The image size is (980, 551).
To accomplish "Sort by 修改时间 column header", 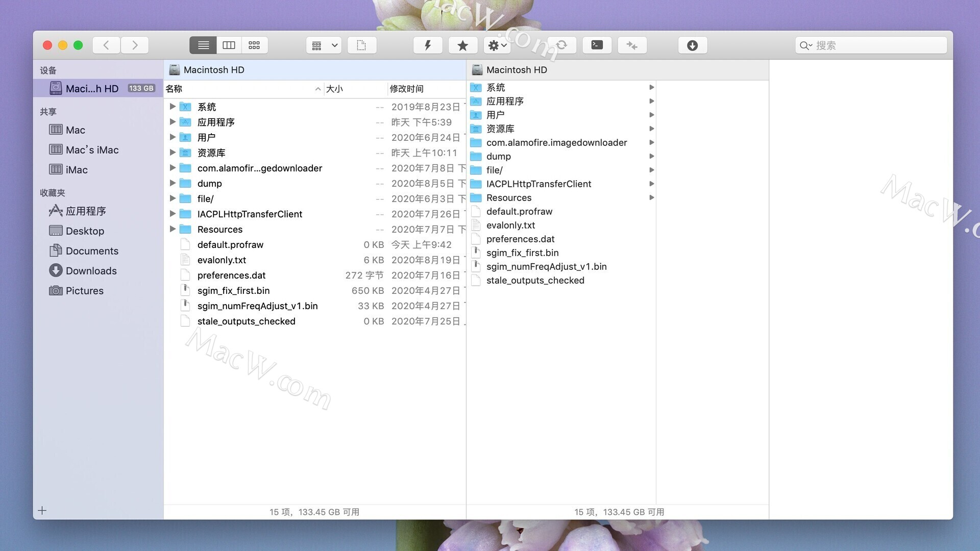I will (x=427, y=89).
